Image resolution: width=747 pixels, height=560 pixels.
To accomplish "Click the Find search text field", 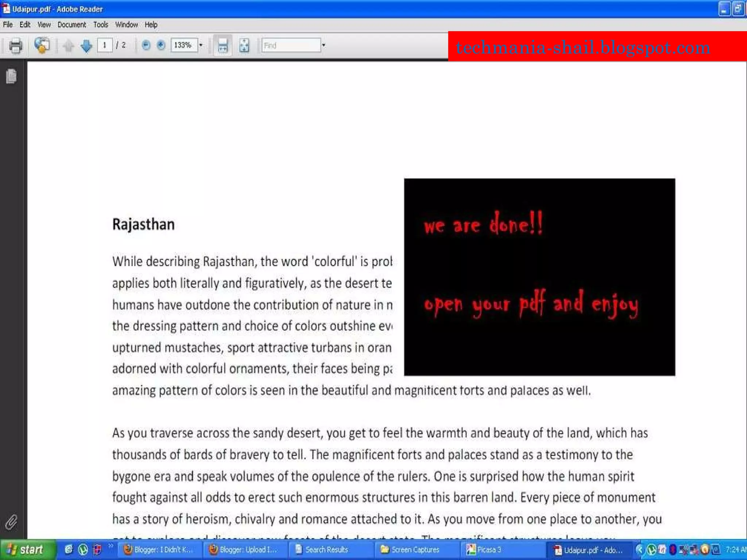I will pos(291,45).
